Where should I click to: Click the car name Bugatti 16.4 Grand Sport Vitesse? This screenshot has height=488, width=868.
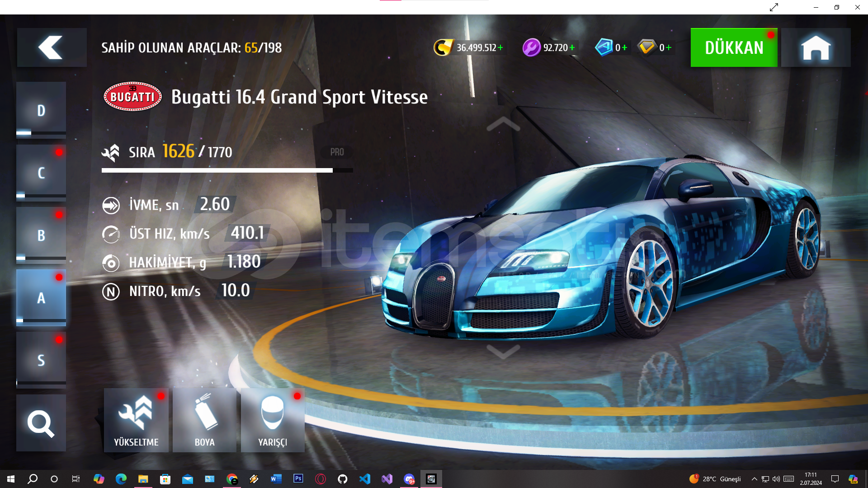pyautogui.click(x=299, y=97)
